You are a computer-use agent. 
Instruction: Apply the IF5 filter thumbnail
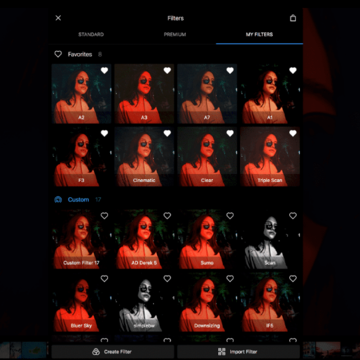click(x=270, y=302)
